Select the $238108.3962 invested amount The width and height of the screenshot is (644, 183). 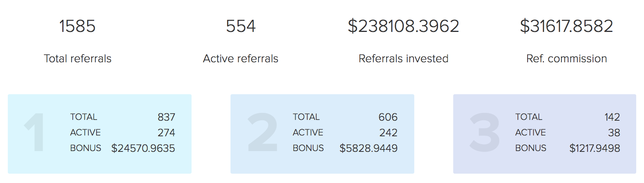(403, 26)
